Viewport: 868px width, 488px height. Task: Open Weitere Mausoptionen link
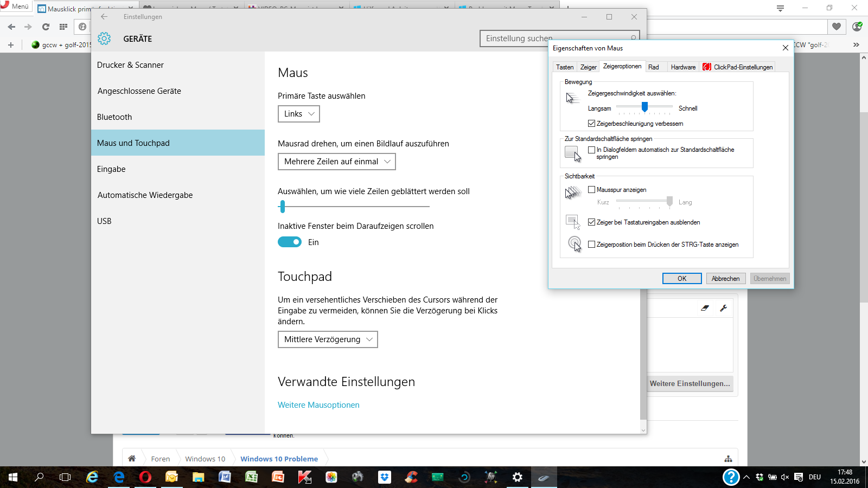click(x=318, y=405)
